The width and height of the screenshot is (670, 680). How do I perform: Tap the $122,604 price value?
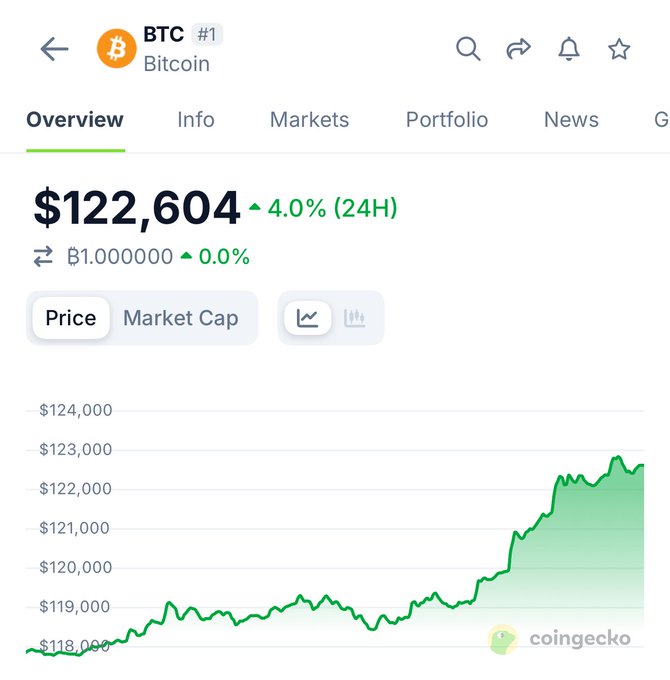[137, 208]
